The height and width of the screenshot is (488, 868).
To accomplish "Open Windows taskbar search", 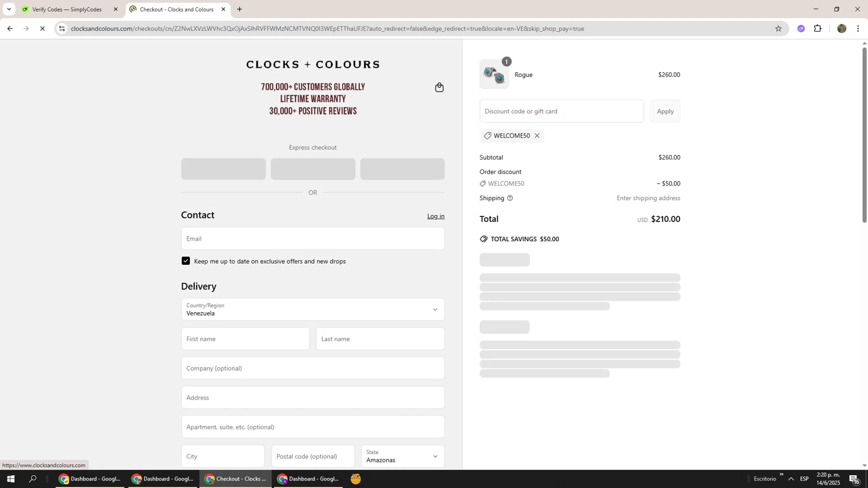I will (33, 479).
